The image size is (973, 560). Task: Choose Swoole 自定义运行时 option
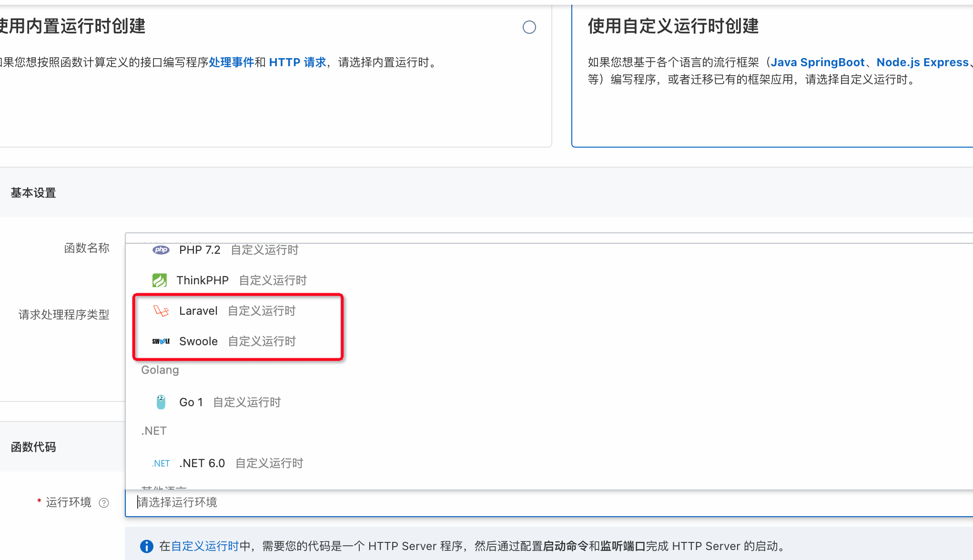pyautogui.click(x=548, y=341)
